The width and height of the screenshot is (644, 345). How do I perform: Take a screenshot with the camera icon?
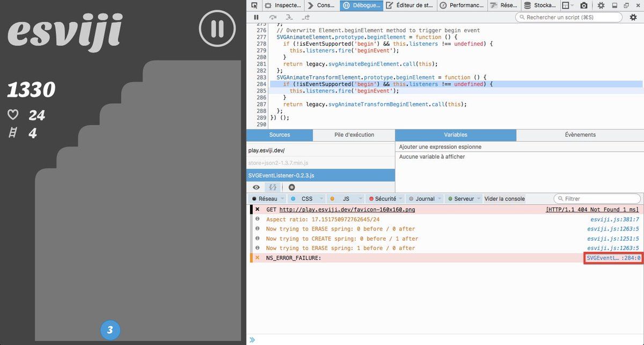coord(583,5)
